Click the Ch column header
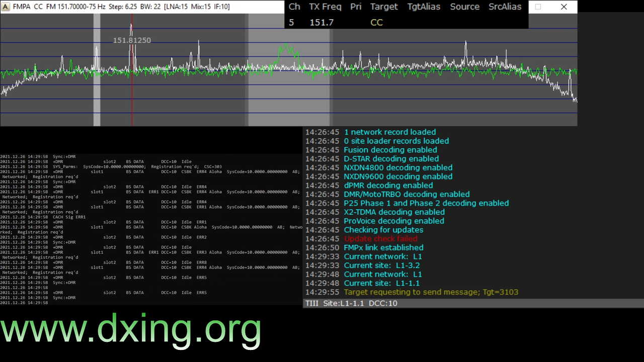The width and height of the screenshot is (644, 362). coord(294,7)
